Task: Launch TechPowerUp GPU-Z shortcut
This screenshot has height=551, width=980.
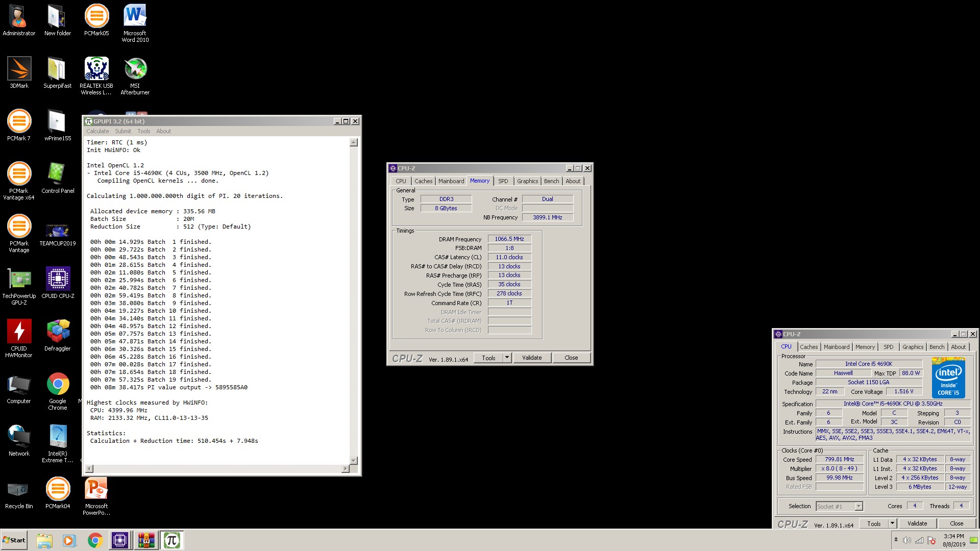Action: point(19,286)
